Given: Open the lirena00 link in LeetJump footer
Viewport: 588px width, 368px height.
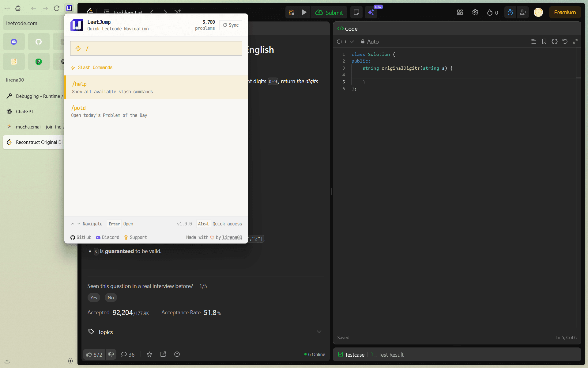Looking at the screenshot, I should 232,237.
